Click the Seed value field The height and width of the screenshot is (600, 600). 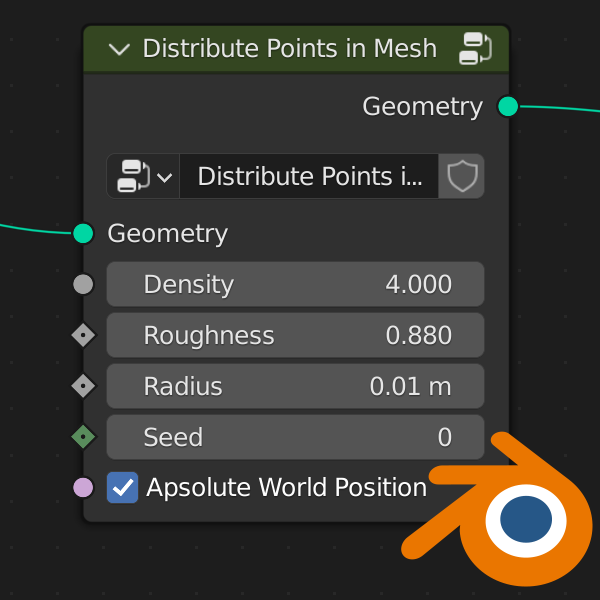point(295,437)
